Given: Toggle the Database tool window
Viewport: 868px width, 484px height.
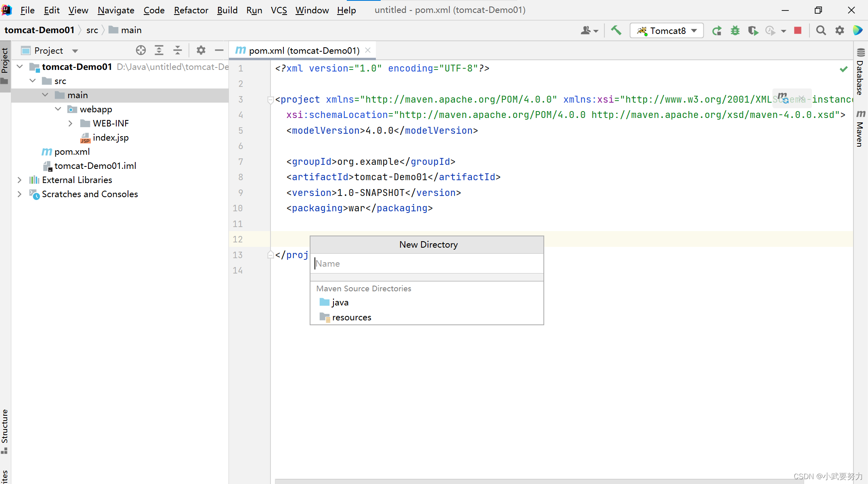Looking at the screenshot, I should (860, 72).
